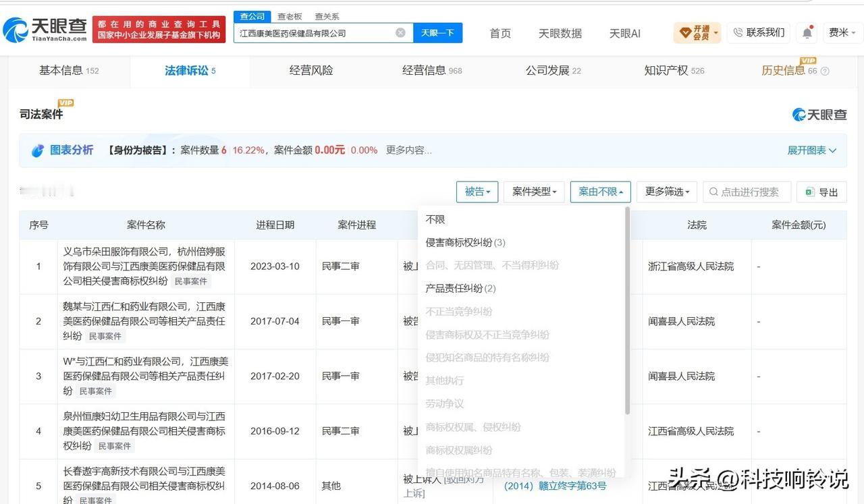Open case 魏某与江西仁和药业有限公司 product liability
The image size is (864, 504).
tap(144, 321)
